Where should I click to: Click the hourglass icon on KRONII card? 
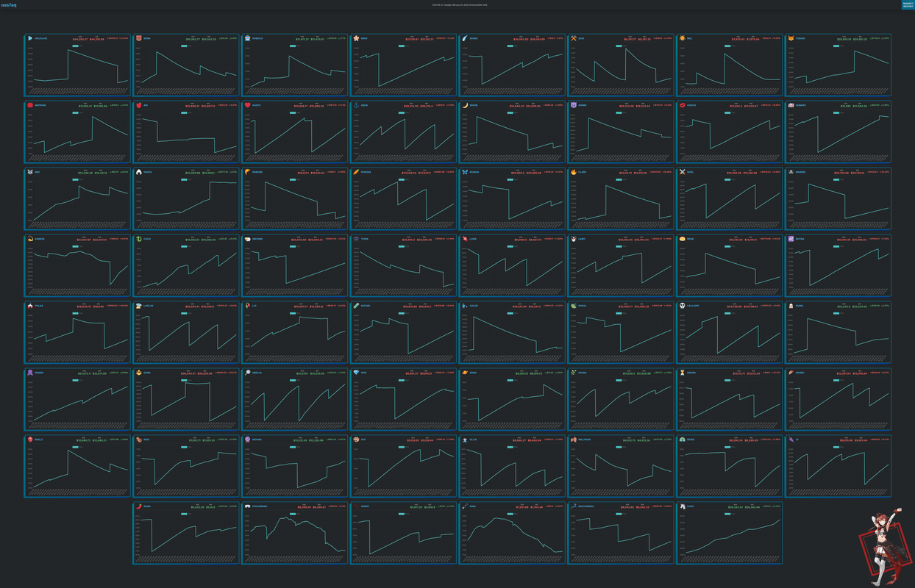coord(683,373)
